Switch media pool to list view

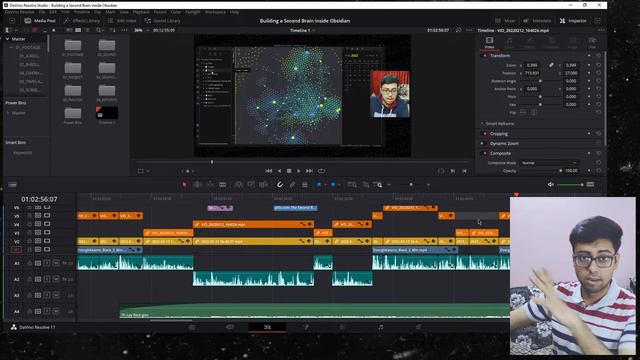pyautogui.click(x=87, y=30)
